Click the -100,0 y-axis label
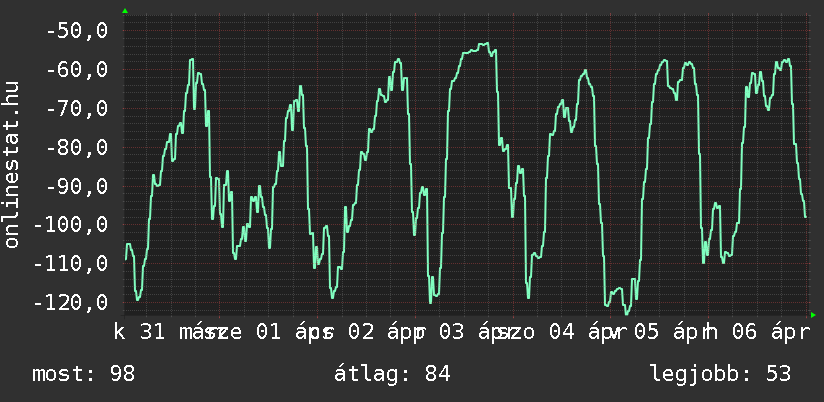 click(x=70, y=225)
